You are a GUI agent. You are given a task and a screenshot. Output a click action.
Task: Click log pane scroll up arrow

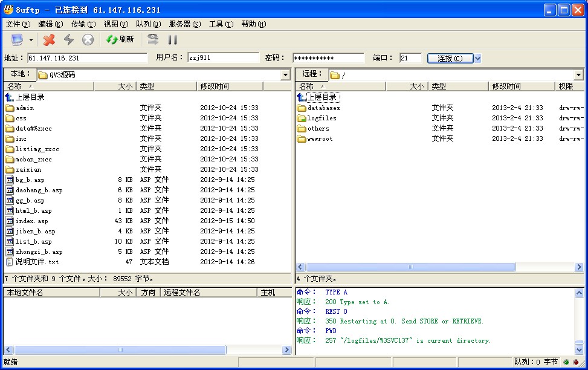point(579,293)
